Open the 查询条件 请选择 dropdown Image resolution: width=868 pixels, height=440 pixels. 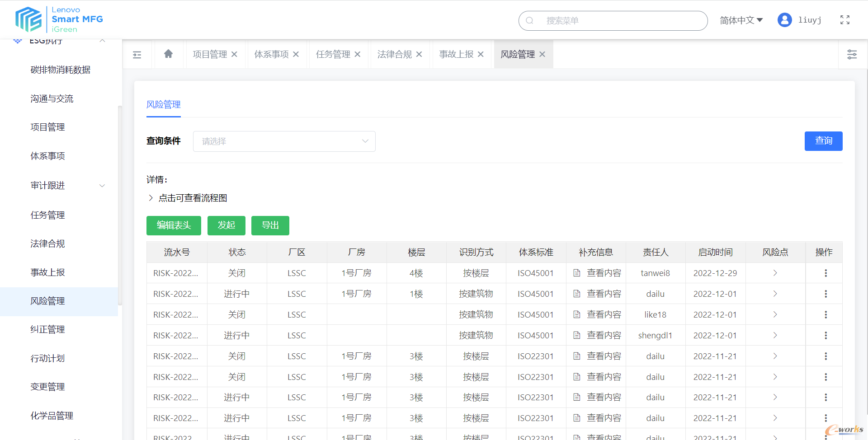pos(284,141)
